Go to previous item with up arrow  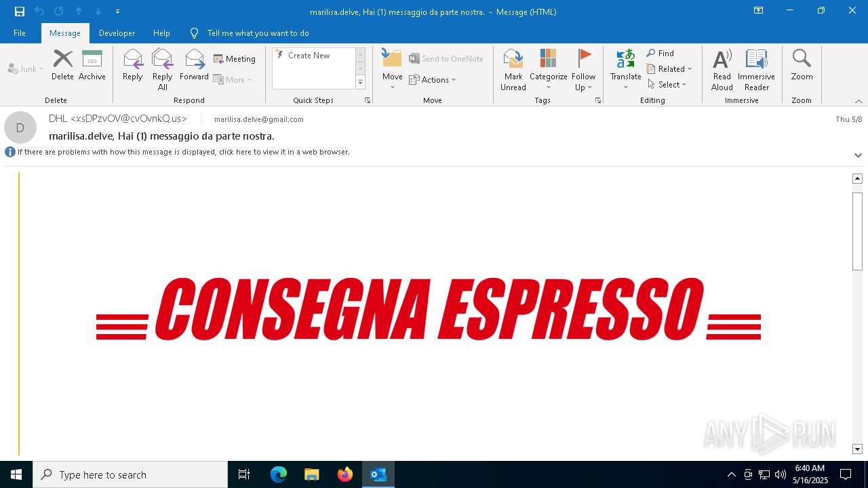[79, 11]
